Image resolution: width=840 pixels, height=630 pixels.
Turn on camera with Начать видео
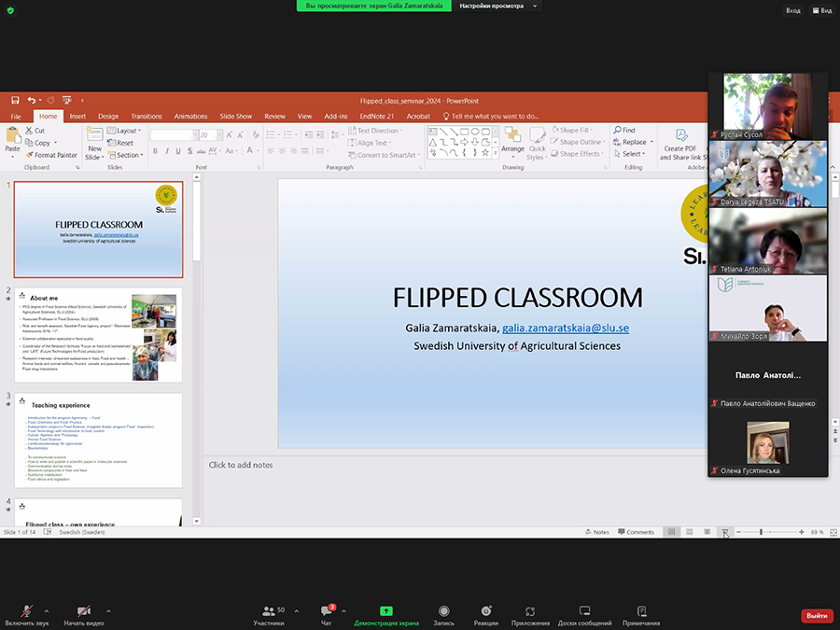pos(84,615)
